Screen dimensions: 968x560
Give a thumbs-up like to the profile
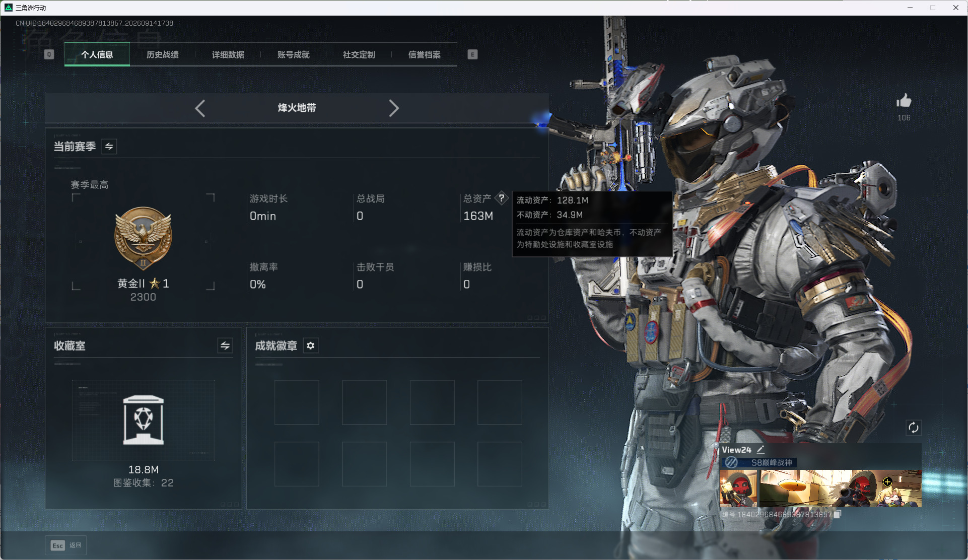coord(904,101)
